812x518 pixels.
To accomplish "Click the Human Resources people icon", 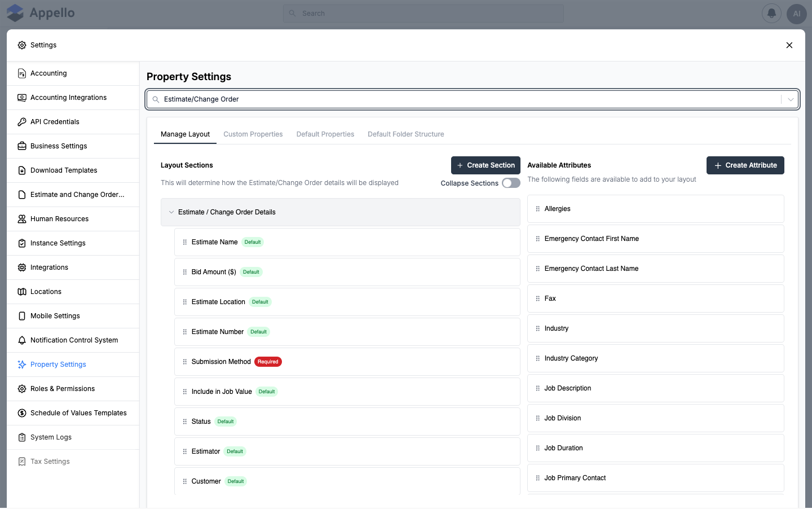I will 22,219.
